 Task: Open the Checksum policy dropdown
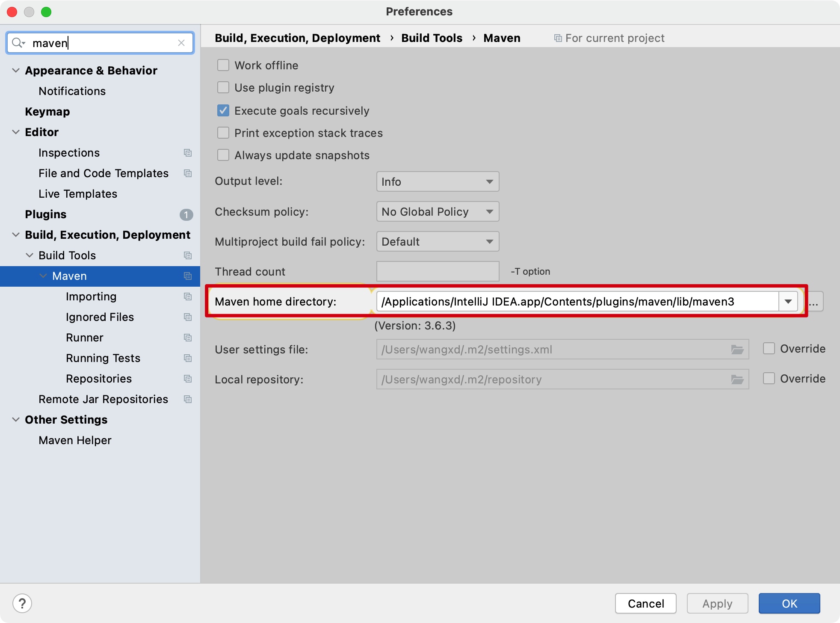coord(438,212)
